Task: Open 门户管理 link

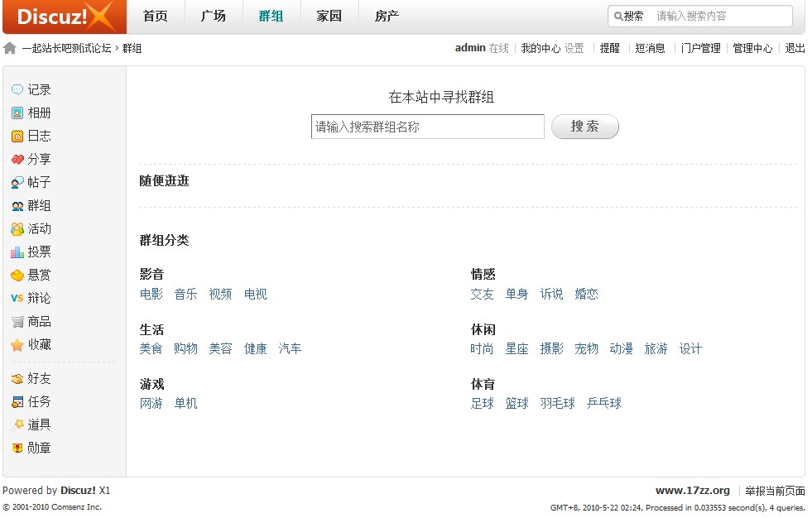Action: click(700, 48)
